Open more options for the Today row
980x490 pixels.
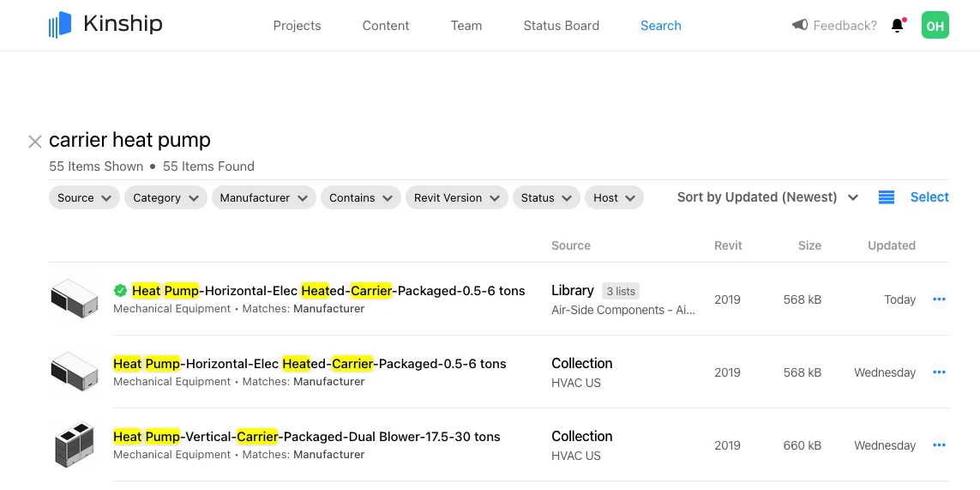(939, 299)
